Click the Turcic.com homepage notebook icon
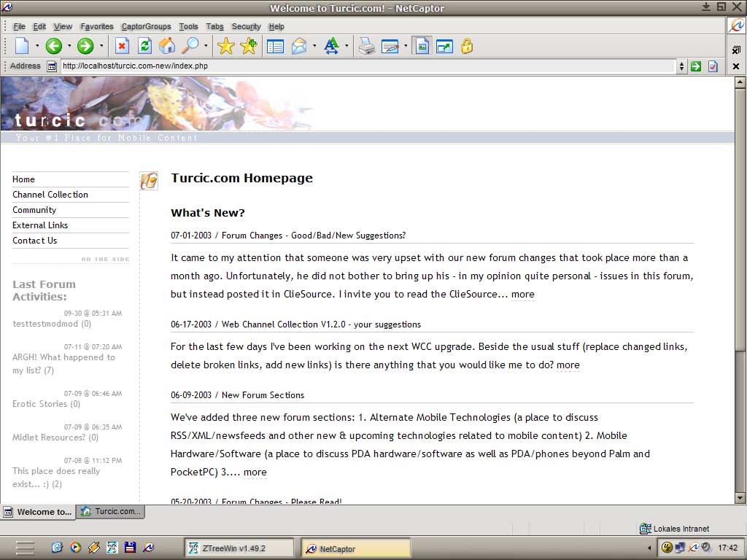 149,181
